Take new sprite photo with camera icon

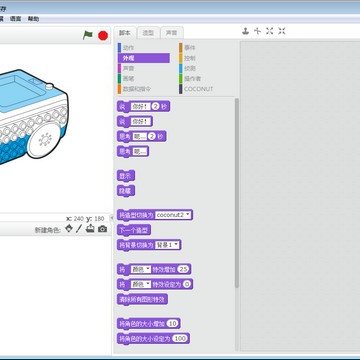tap(103, 229)
